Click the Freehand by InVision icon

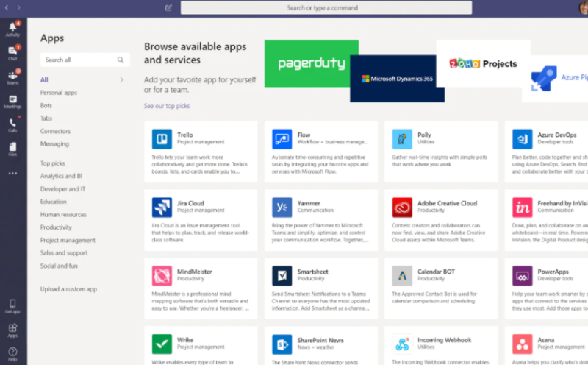(x=523, y=208)
